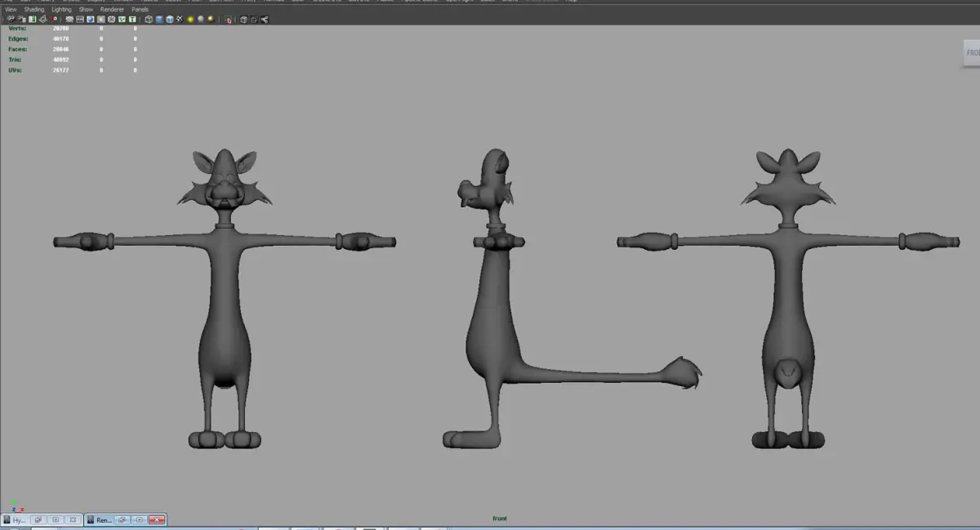The height and width of the screenshot is (530, 980).
Task: Click the front view cube tab
Action: click(x=972, y=52)
